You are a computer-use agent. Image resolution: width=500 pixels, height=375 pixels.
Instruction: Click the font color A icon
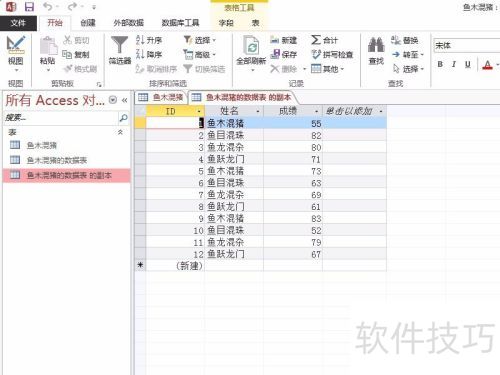pos(488,65)
